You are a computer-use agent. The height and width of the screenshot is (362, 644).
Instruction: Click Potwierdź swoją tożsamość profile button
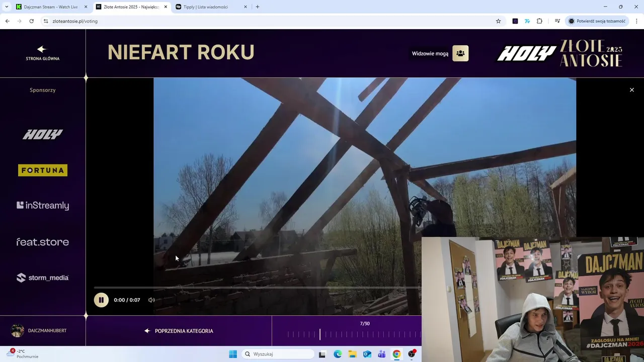pos(597,21)
